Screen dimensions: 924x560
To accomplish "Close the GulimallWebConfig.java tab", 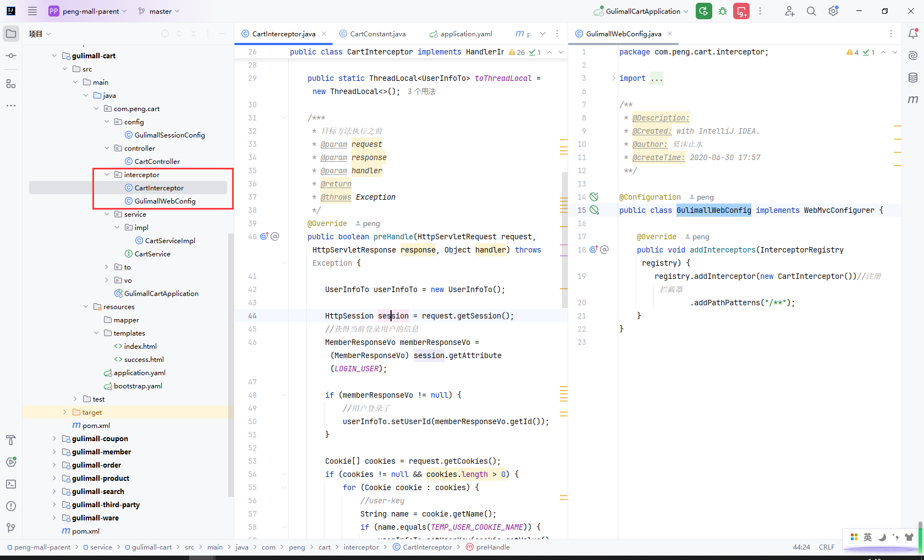I will pos(670,34).
